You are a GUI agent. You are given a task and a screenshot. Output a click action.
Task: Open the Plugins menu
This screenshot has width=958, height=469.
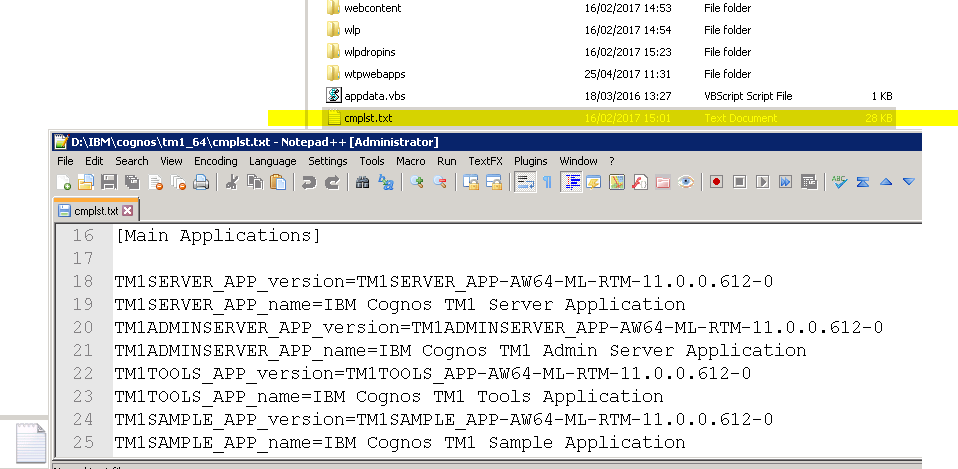(x=530, y=161)
